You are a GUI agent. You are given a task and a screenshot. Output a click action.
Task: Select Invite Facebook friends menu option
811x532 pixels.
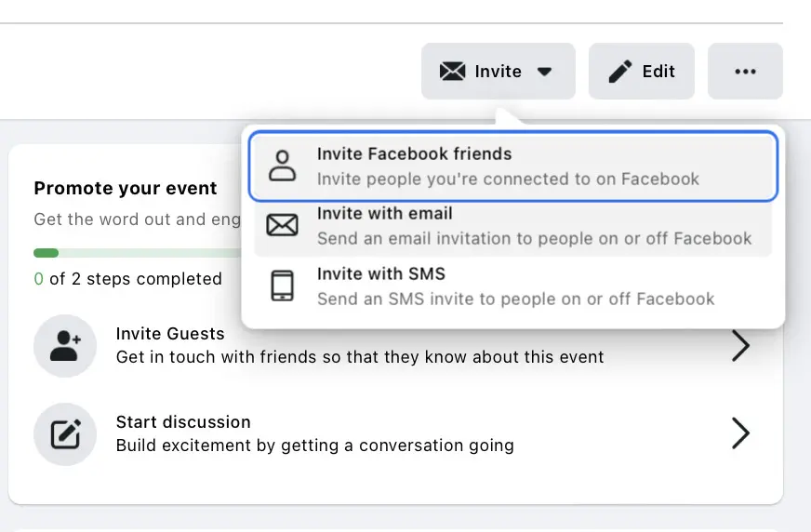513,166
